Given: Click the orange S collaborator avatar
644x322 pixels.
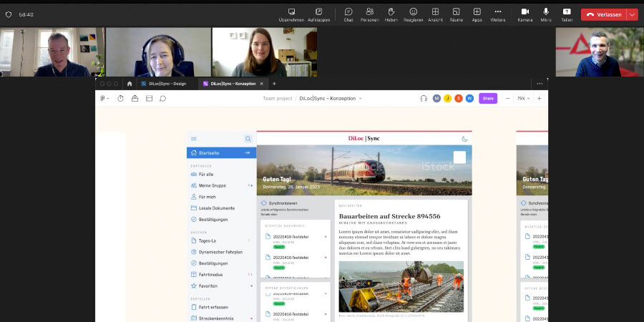Looking at the screenshot, I should (x=459, y=99).
